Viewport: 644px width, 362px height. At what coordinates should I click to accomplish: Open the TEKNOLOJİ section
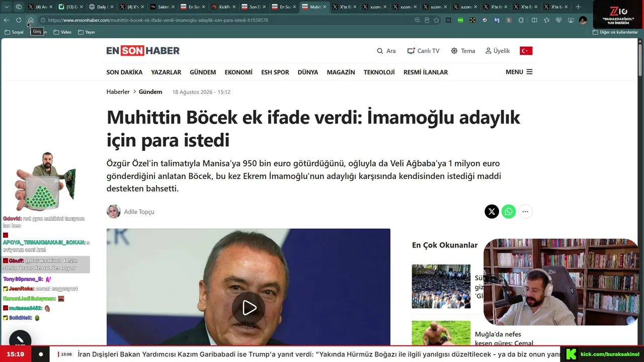tap(379, 72)
